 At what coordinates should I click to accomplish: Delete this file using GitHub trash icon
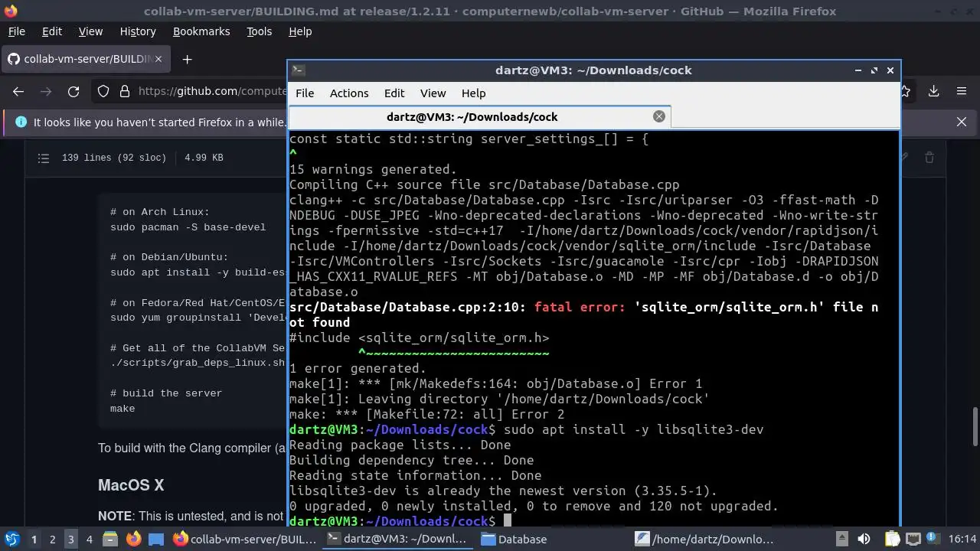(929, 158)
